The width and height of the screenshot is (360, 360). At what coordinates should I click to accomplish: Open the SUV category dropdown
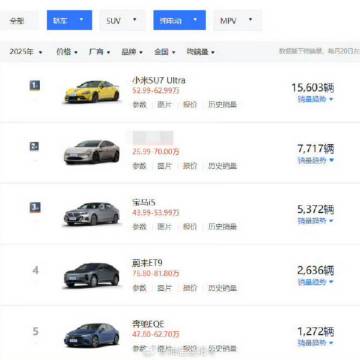122,20
